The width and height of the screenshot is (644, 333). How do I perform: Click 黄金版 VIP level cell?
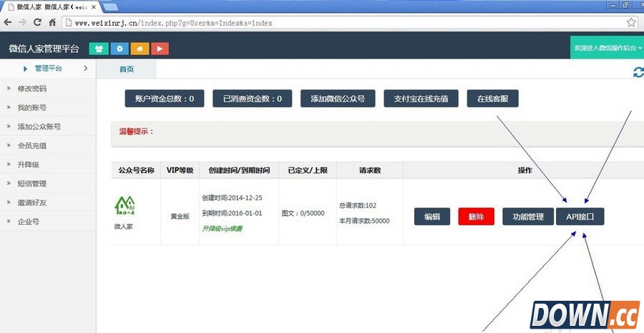tap(180, 216)
